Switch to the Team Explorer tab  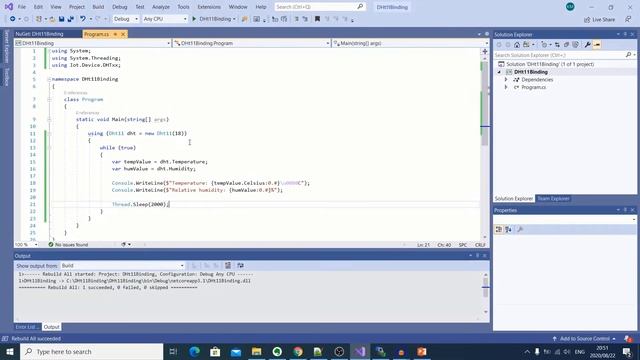pyautogui.click(x=553, y=199)
